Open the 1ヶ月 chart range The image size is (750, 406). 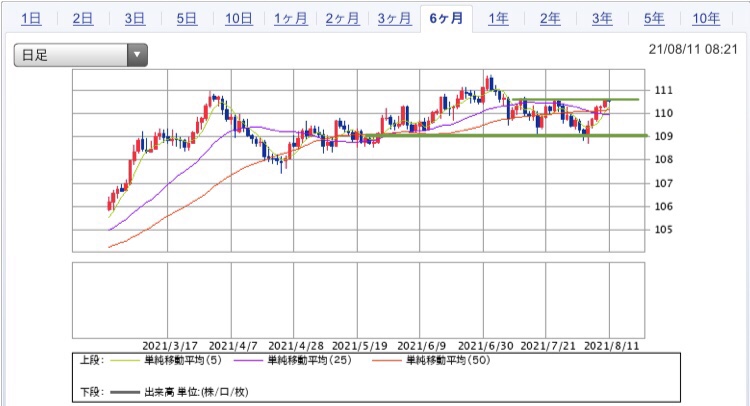(291, 19)
